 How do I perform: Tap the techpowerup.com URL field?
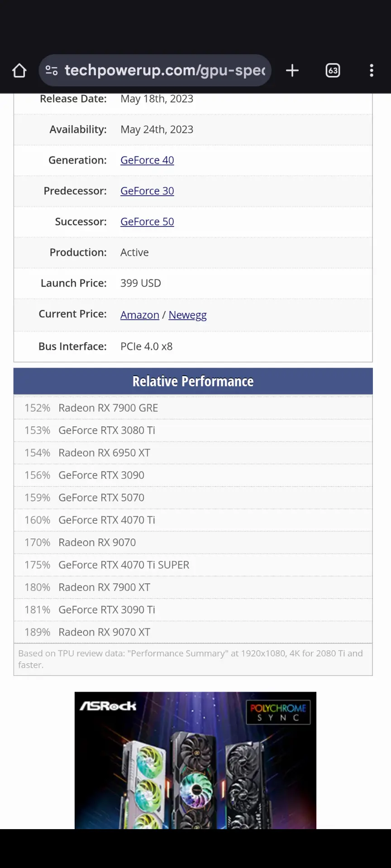[x=165, y=71]
